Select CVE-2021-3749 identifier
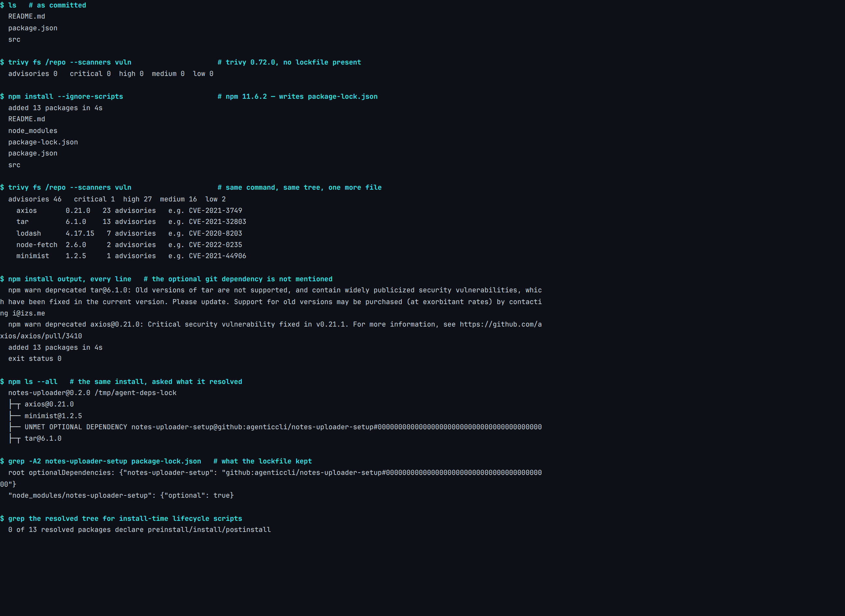 tap(215, 211)
